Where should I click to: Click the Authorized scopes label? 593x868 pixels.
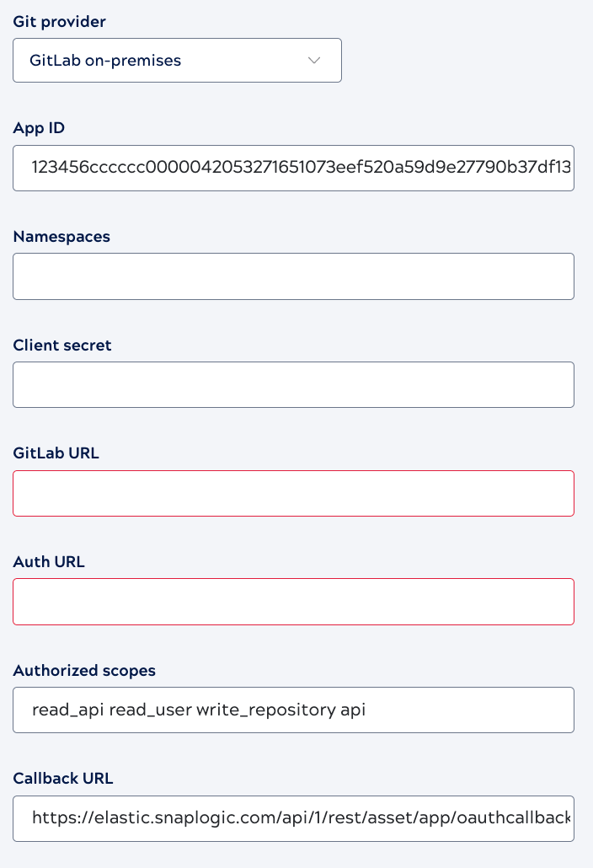84,670
